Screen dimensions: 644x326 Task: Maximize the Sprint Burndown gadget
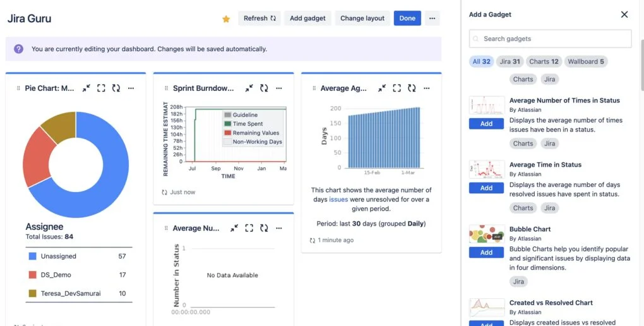[x=249, y=88]
